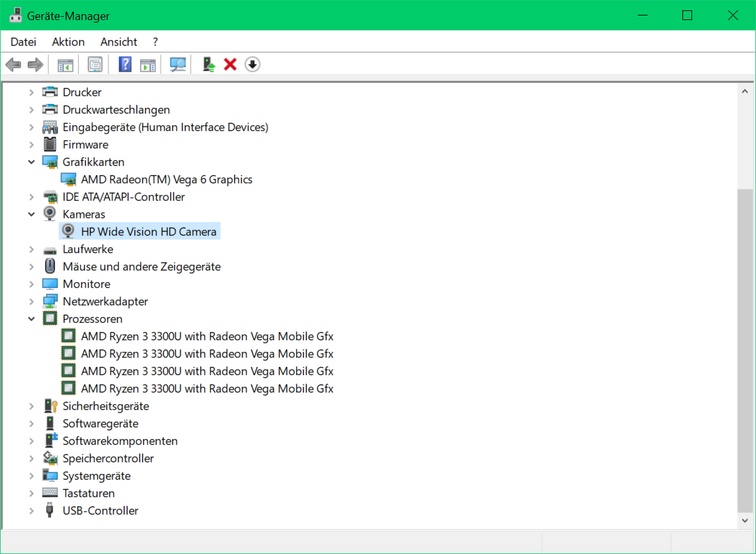Click the Disable device down-arrow icon
This screenshot has height=554, width=756.
coord(252,64)
